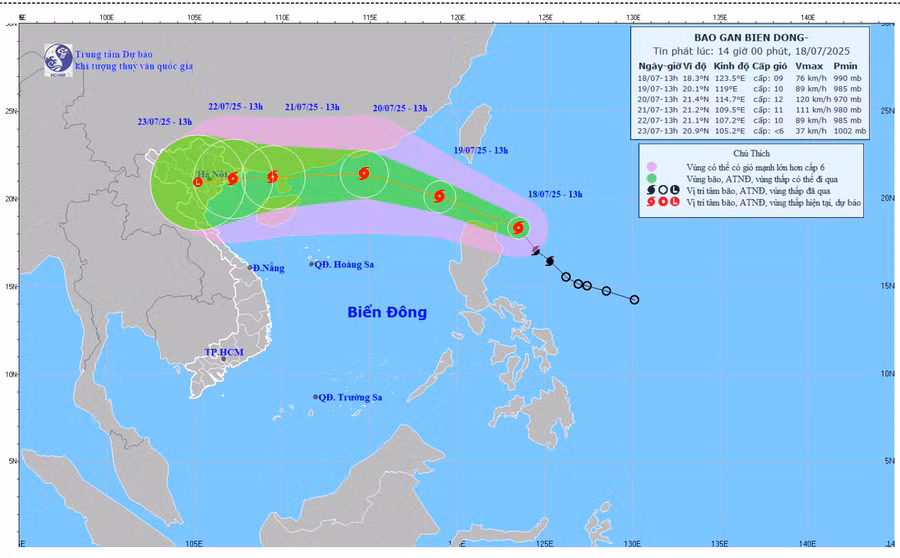Click the green swatch in Chú Thích legend
This screenshot has height=558, width=900.
point(650,177)
